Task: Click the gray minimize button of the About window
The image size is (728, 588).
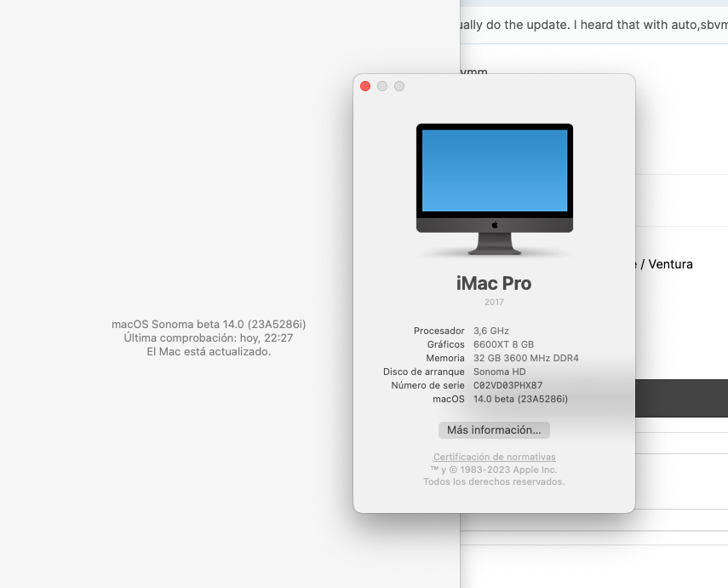Action: tap(382, 86)
